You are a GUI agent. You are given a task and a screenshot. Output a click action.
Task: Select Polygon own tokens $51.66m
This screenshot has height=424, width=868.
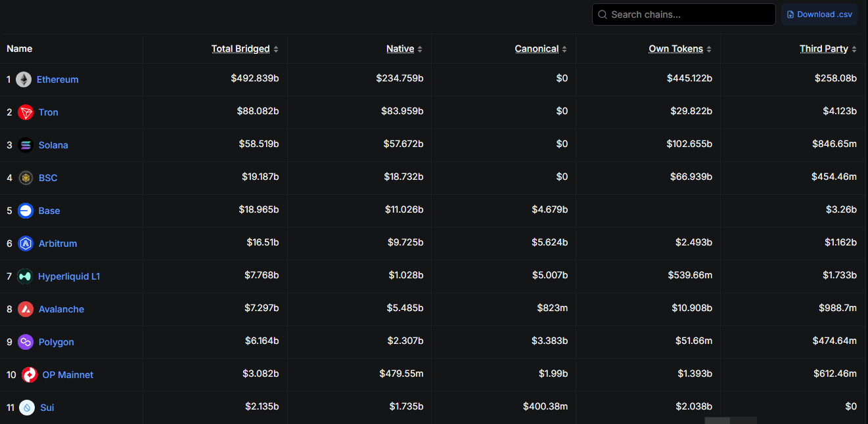point(693,341)
